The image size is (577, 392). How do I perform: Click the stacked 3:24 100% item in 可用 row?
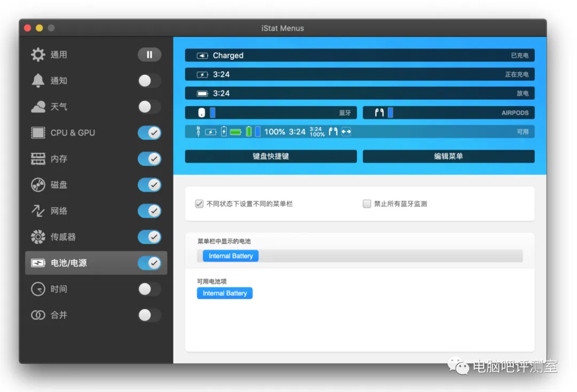[317, 132]
